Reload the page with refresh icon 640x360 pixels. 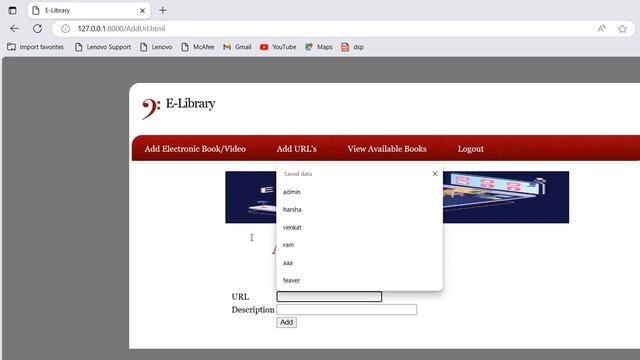[37, 29]
